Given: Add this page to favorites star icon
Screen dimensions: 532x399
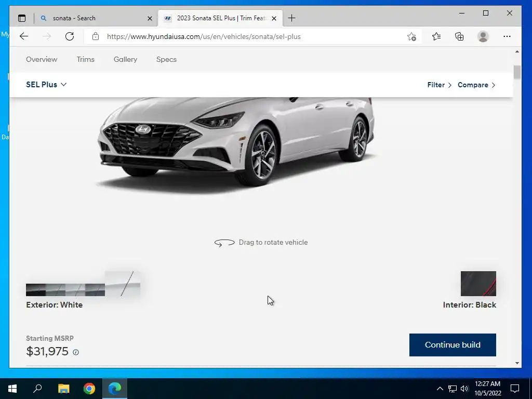Looking at the screenshot, I should coord(411,37).
